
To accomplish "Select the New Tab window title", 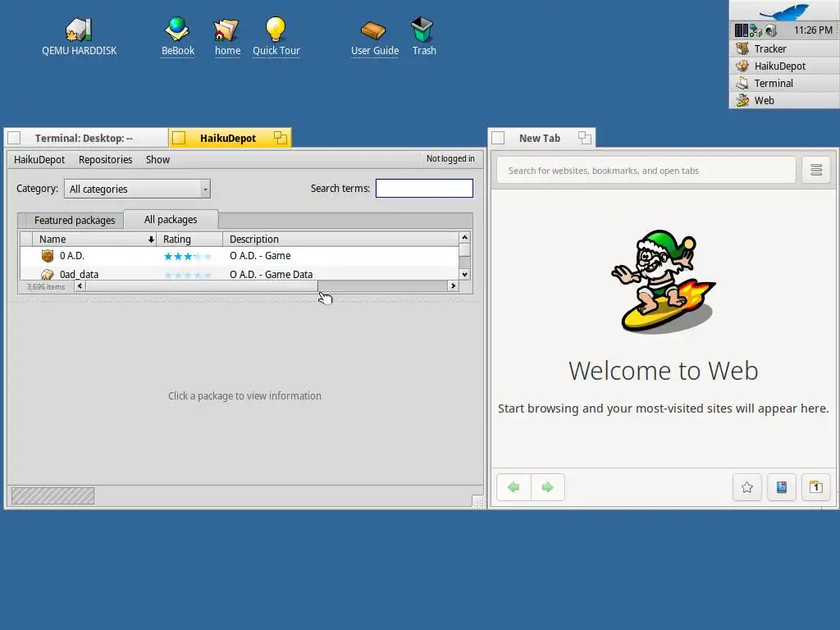I will [x=540, y=138].
